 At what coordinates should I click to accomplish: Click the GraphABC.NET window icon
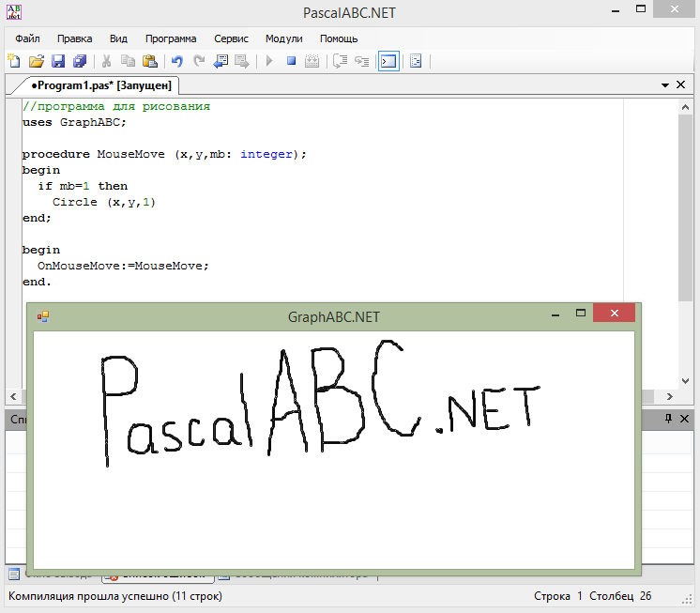click(43, 316)
